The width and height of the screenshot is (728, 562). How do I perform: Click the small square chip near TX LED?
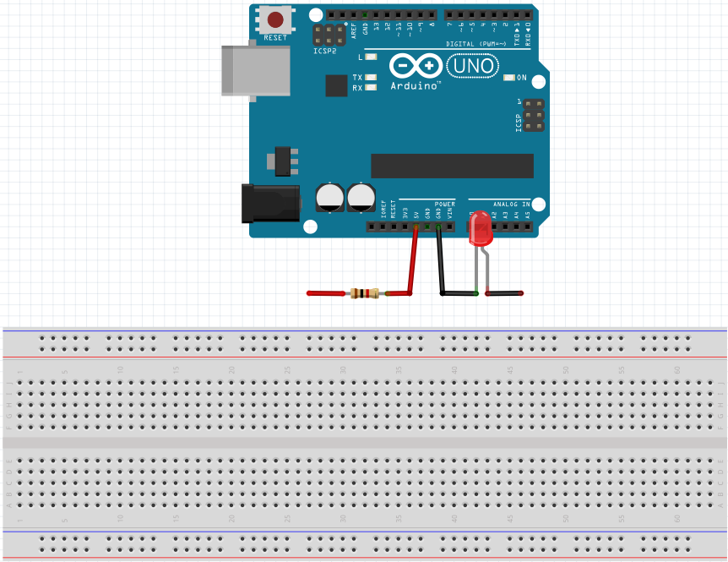pyautogui.click(x=337, y=85)
